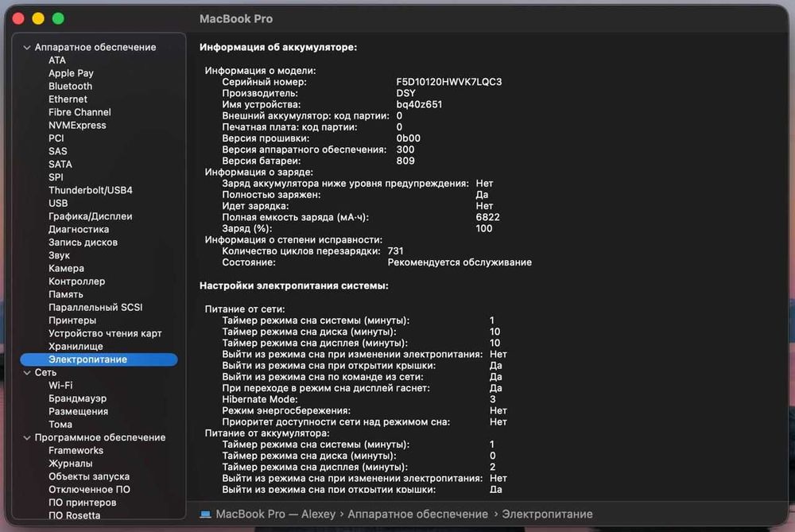Select Устройство чтения карт
795x532 pixels.
[x=105, y=334]
